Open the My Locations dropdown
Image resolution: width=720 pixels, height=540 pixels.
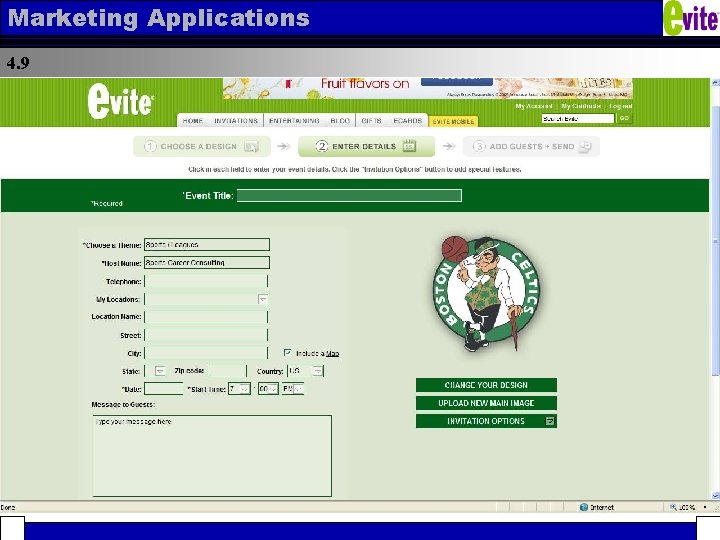click(263, 299)
